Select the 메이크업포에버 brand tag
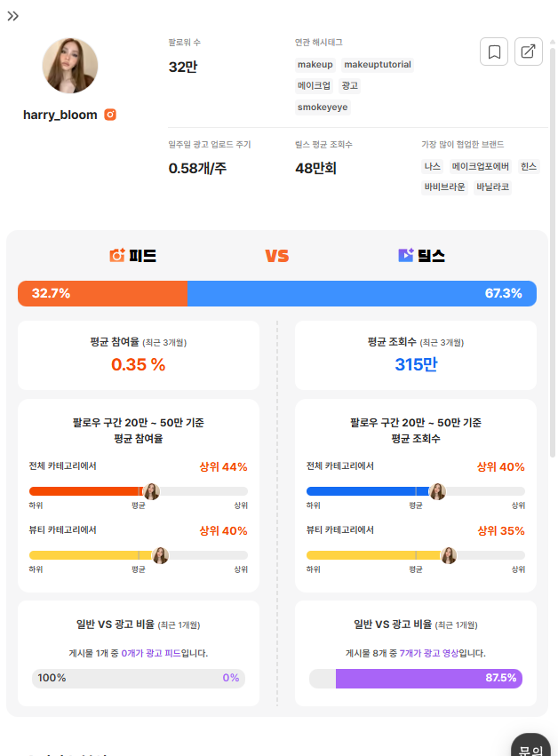 pyautogui.click(x=481, y=166)
